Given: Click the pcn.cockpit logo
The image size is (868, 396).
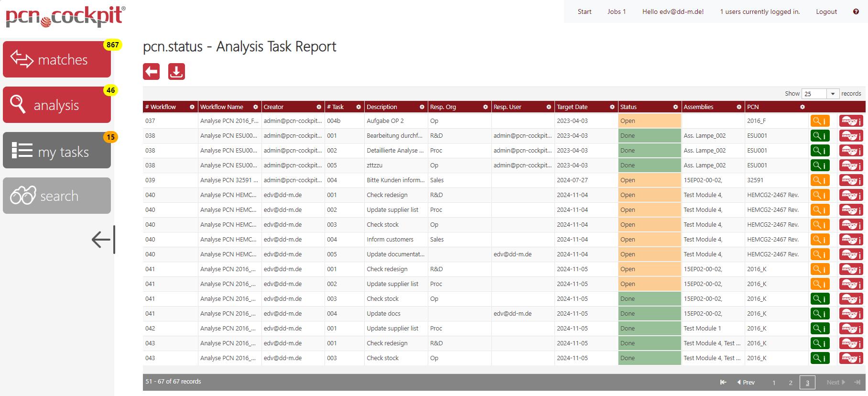Looking at the screenshot, I should click(65, 16).
